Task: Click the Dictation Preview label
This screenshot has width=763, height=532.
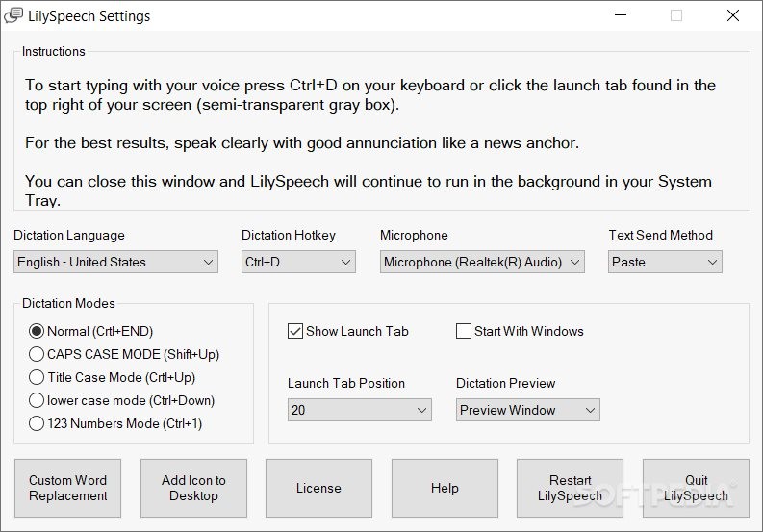Action: [x=505, y=384]
